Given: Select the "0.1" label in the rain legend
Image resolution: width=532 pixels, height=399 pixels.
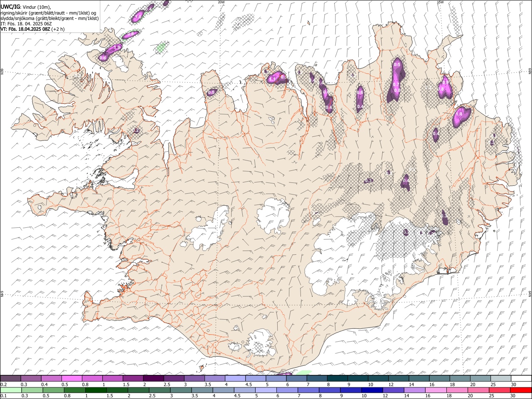Looking at the screenshot, I should coord(4,396).
